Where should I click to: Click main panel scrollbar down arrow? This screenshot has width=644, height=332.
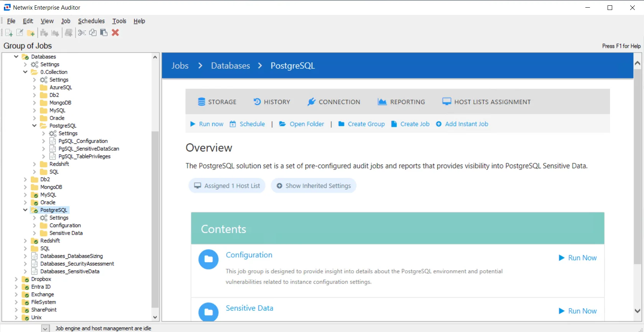click(x=637, y=311)
